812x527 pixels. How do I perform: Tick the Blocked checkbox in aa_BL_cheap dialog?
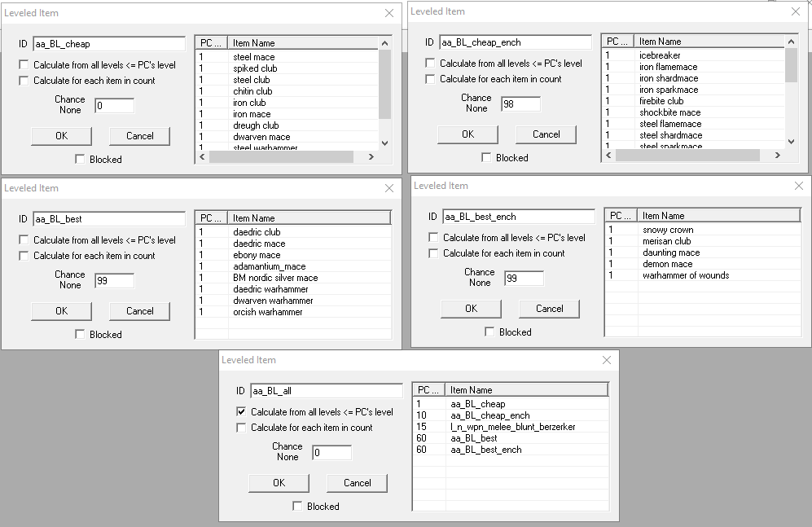coord(80,159)
